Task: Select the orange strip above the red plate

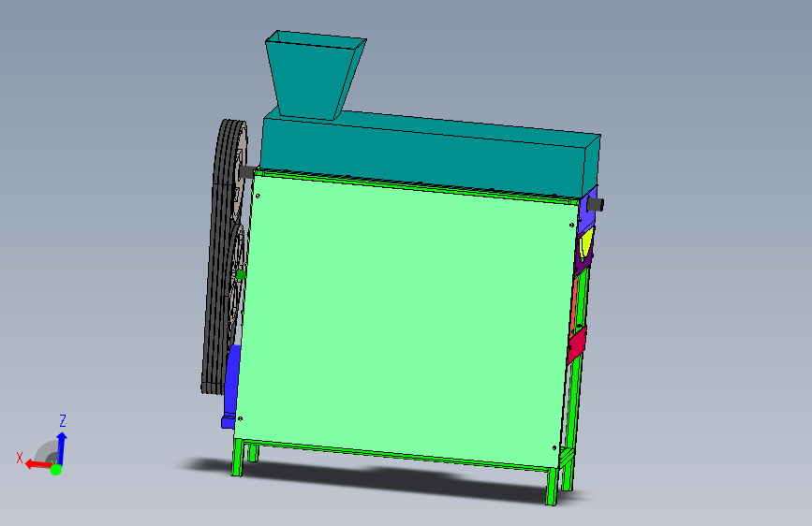Action: click(x=575, y=303)
